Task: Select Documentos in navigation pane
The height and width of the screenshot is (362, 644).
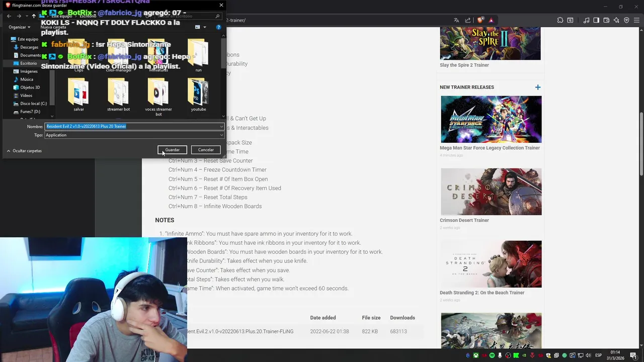Action: (28, 55)
